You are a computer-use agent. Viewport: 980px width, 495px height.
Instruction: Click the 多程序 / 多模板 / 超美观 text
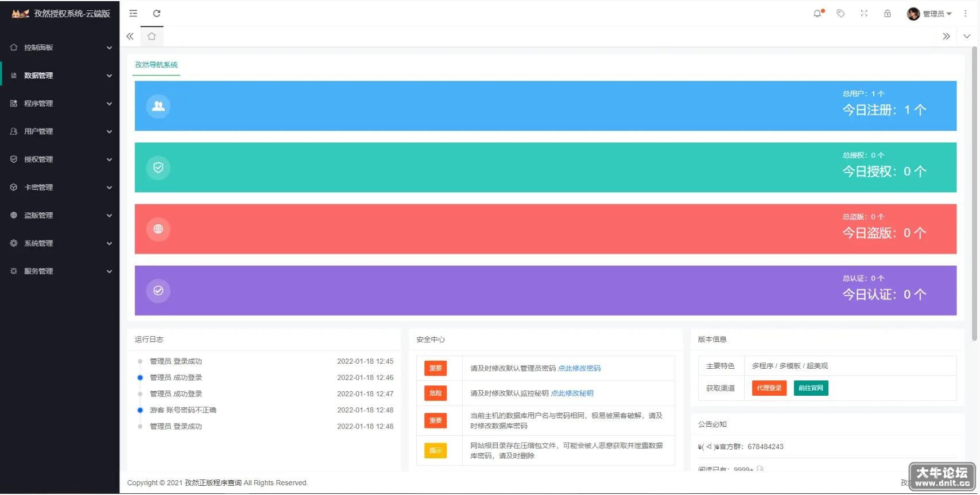(x=790, y=366)
